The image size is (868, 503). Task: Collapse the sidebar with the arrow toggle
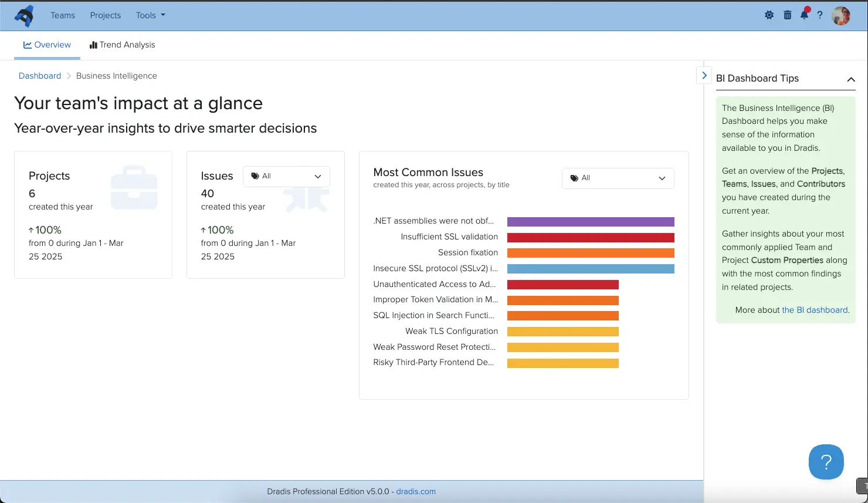pos(704,76)
